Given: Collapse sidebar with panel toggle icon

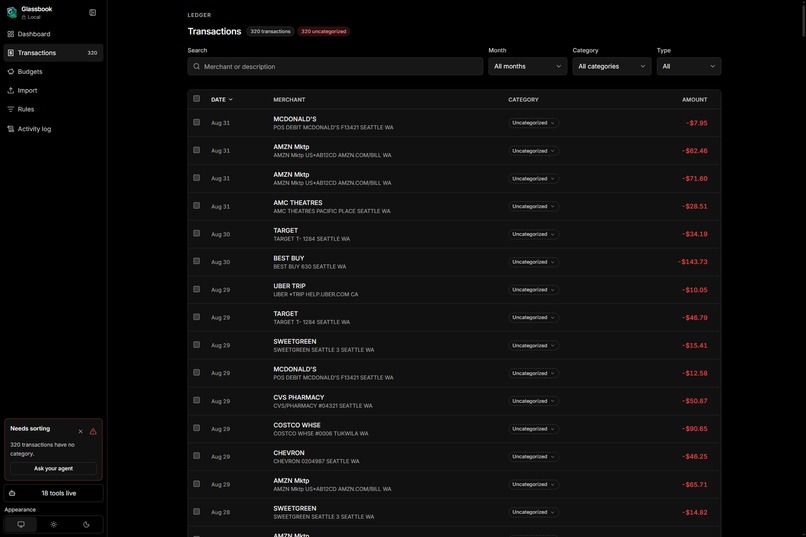Looking at the screenshot, I should (x=93, y=12).
